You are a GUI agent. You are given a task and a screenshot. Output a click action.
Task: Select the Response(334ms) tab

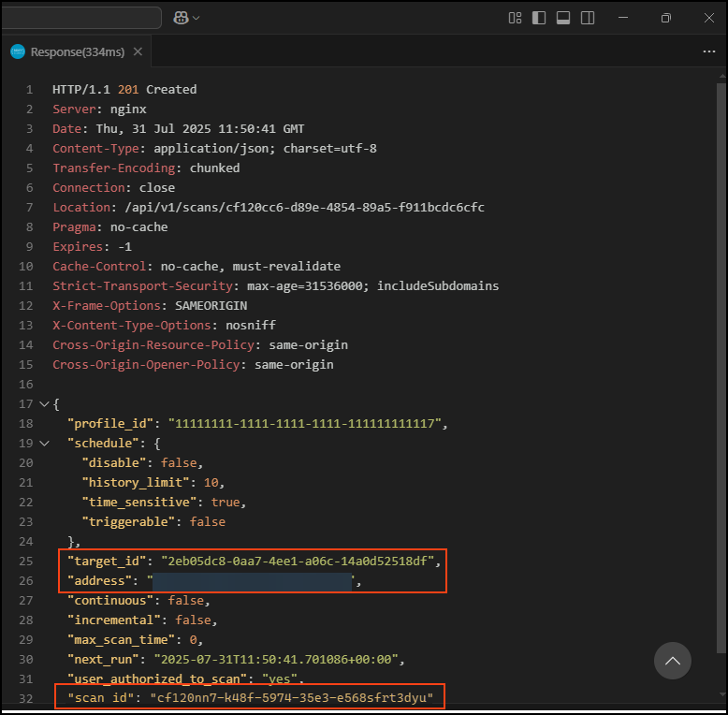78,52
